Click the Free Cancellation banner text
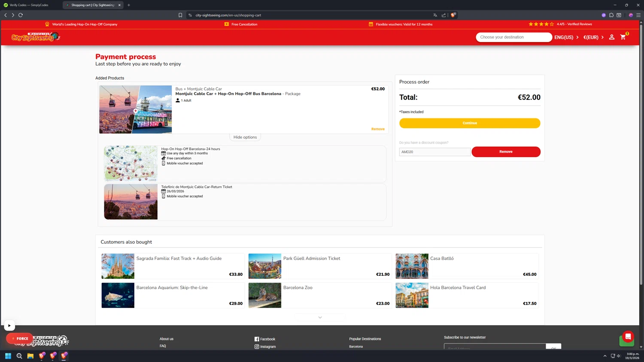Screen dimensions: 644x362 [x=244, y=24]
